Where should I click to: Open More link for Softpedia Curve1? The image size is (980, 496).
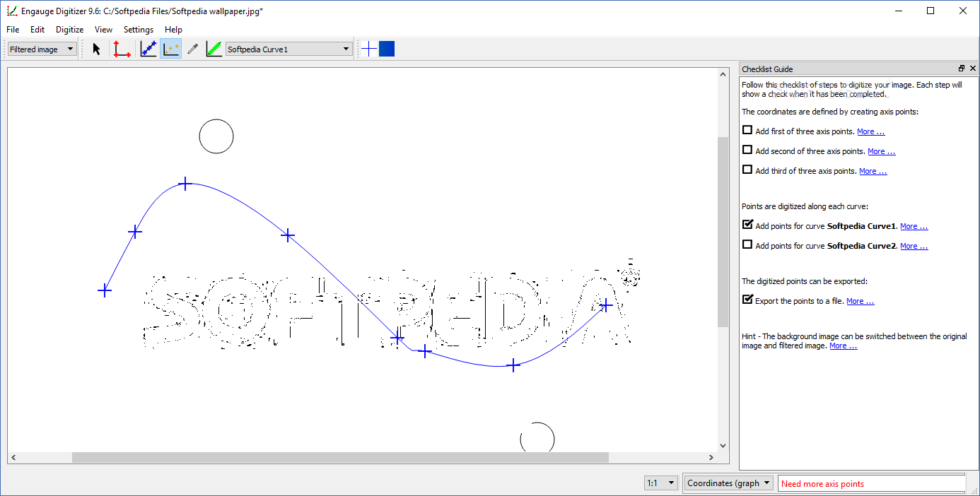(x=914, y=226)
